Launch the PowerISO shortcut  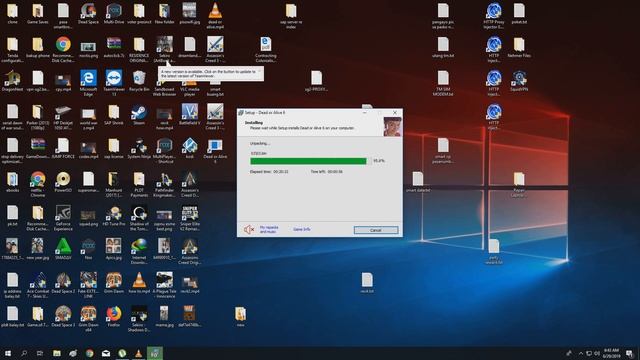pos(63,182)
